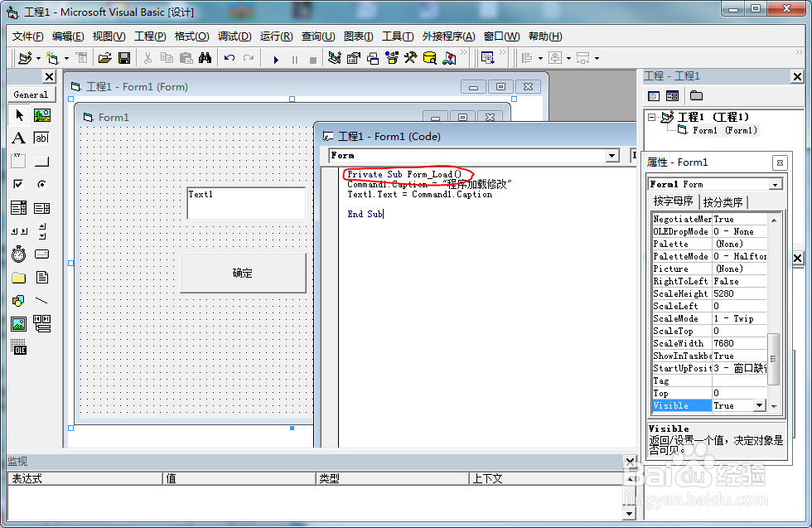Click the Text1 textbox on the form
812x528 pixels.
[x=246, y=203]
